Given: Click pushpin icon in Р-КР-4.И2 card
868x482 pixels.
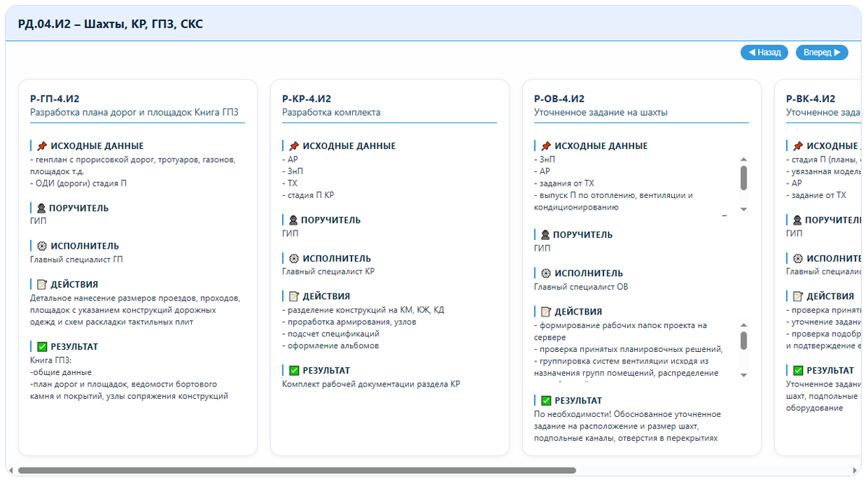Looking at the screenshot, I should click(x=293, y=146).
